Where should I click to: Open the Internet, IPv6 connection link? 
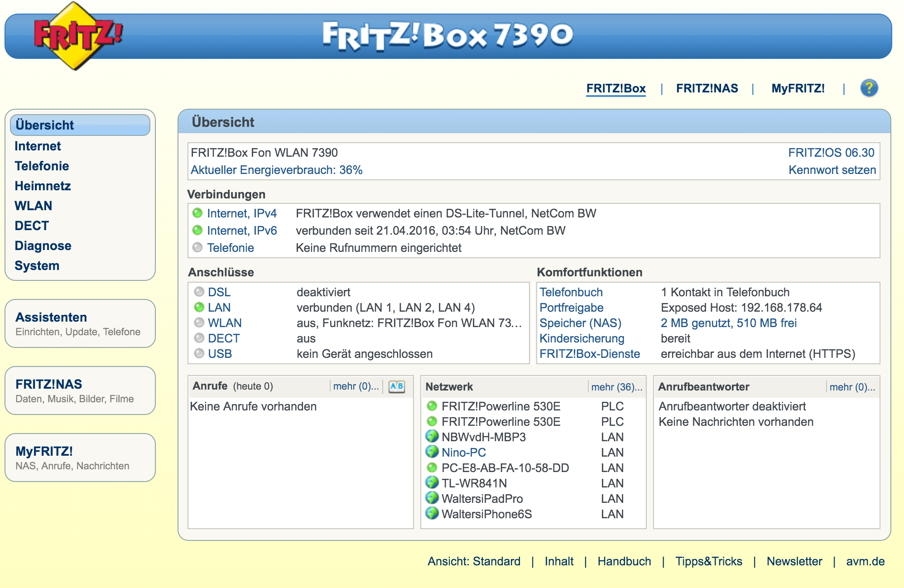click(242, 231)
